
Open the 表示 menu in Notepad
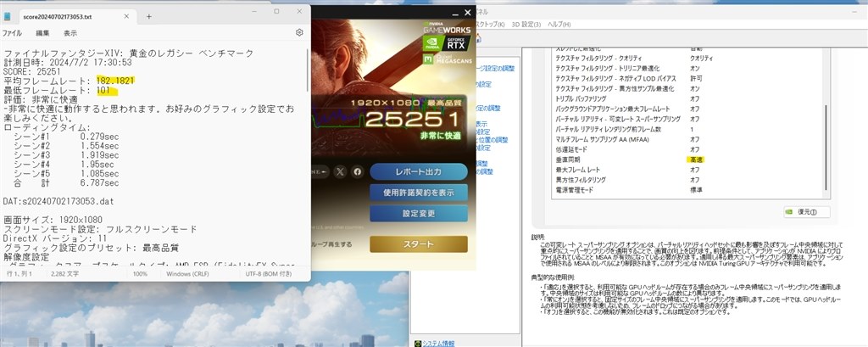point(70,33)
